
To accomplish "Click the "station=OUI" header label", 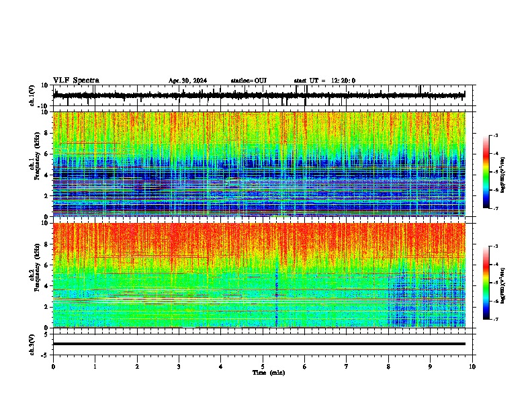I will click(249, 81).
